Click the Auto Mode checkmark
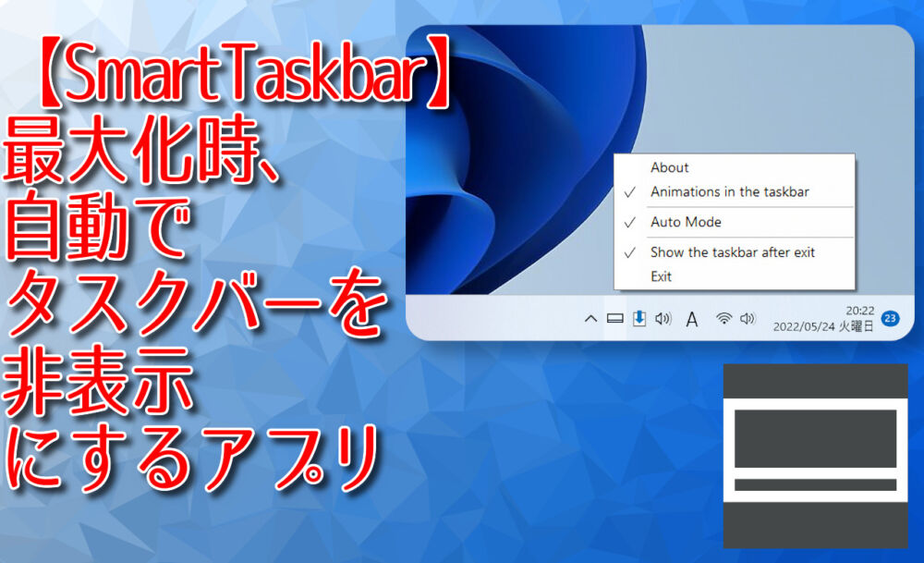This screenshot has width=924, height=563. coord(632,222)
